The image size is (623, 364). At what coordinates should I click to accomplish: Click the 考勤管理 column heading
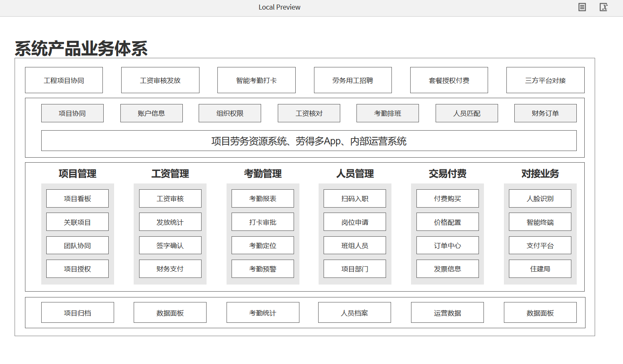pyautogui.click(x=263, y=173)
